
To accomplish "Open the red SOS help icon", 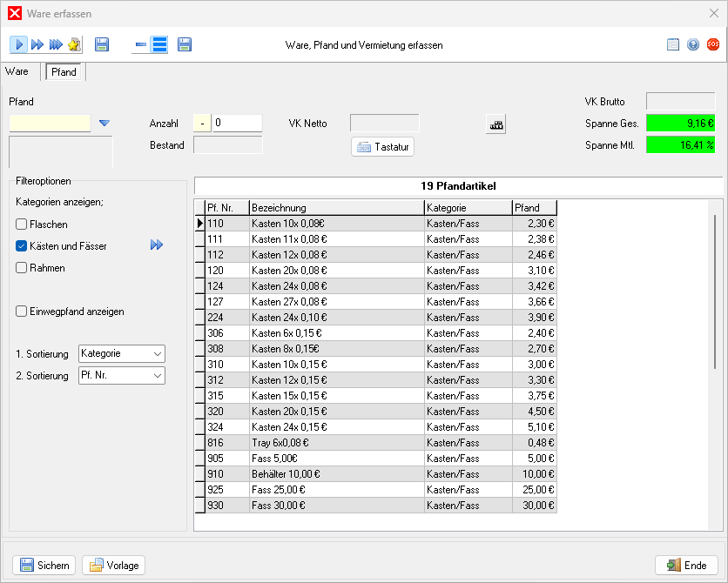I will 713,44.
